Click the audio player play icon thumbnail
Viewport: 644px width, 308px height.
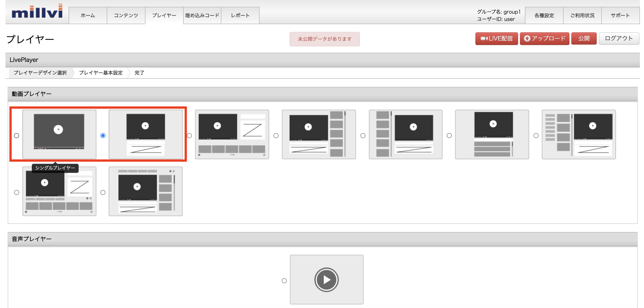(327, 280)
